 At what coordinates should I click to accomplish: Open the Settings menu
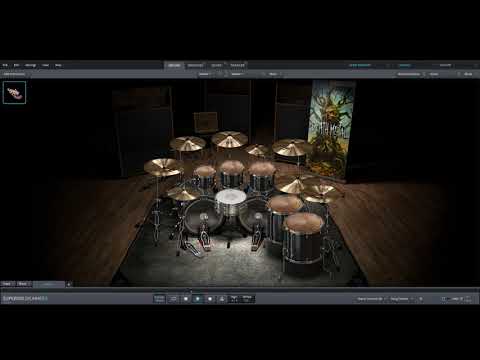click(x=30, y=65)
